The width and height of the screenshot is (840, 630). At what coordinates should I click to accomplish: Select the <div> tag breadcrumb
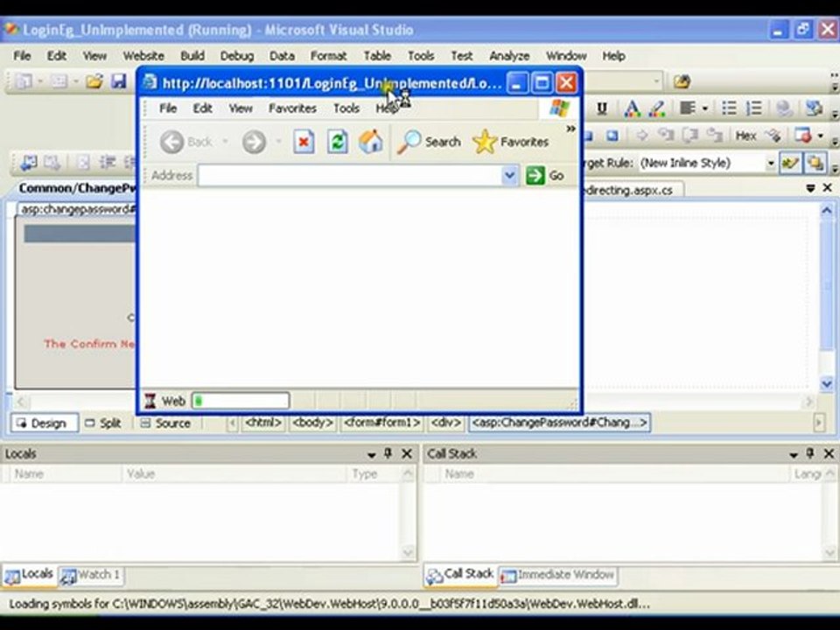(x=445, y=423)
